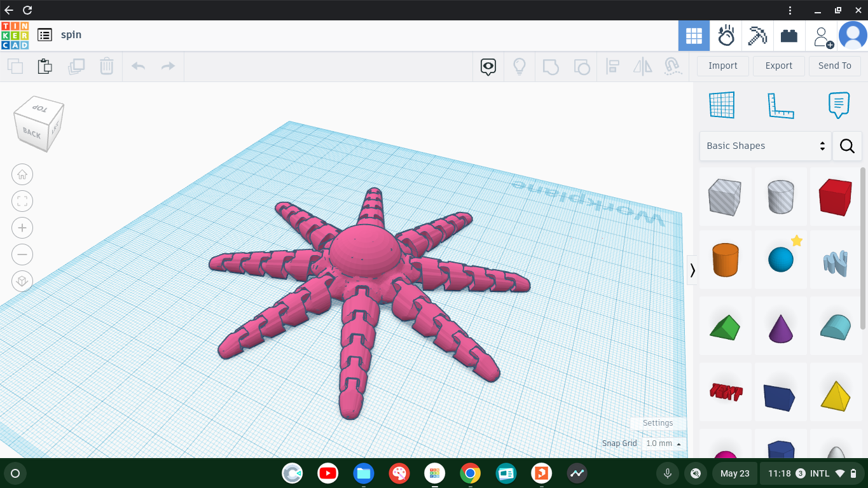Viewport: 868px width, 488px height.
Task: Click the Align tool icon
Action: pos(612,67)
